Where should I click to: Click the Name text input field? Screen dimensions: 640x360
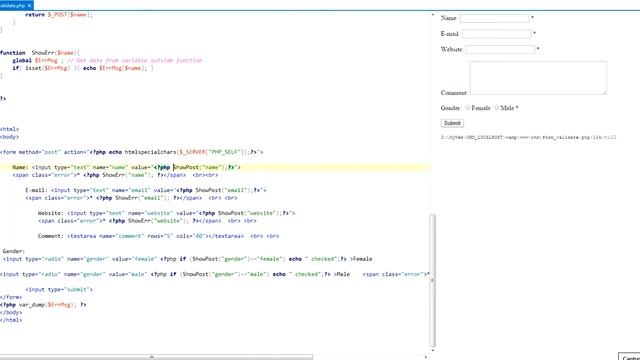(494, 18)
